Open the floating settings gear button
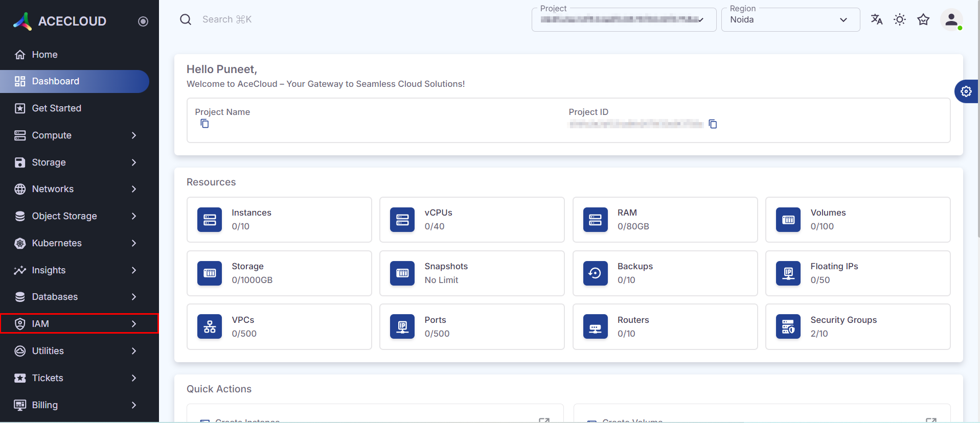 pyautogui.click(x=966, y=91)
